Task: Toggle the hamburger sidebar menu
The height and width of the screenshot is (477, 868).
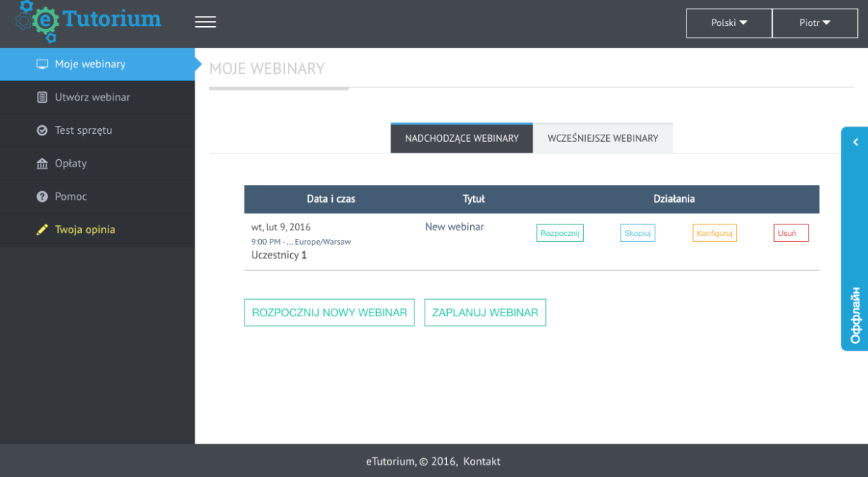Action: point(205,22)
